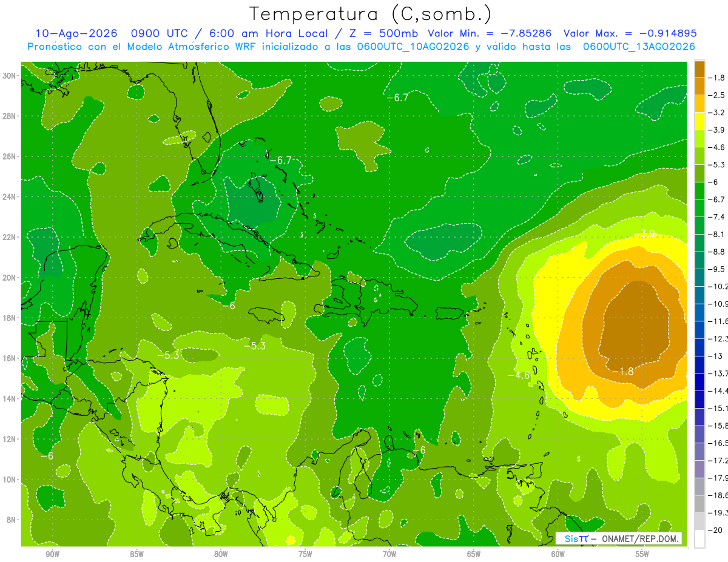Click the 28N latitude axis label

click(10, 116)
